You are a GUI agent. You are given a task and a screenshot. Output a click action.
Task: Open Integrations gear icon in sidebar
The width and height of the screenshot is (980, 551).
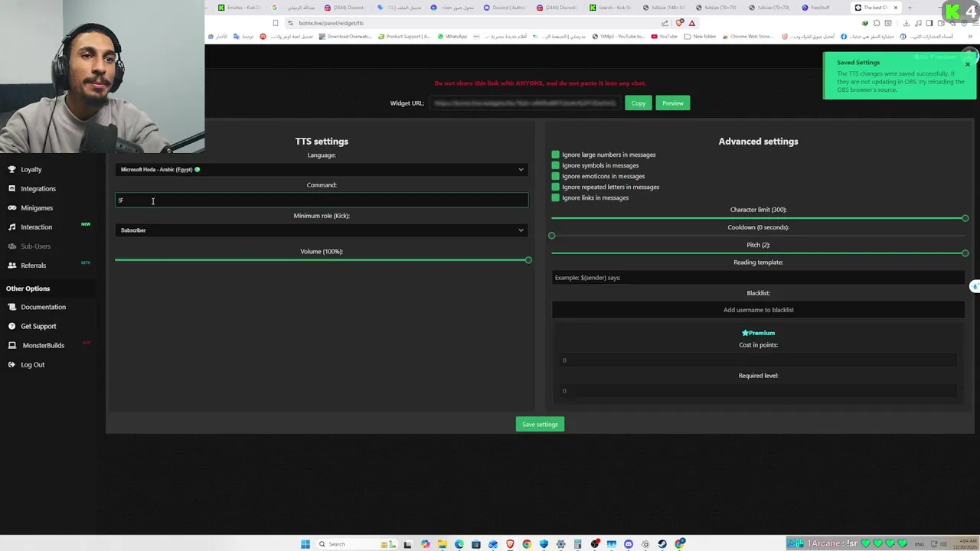[x=11, y=188]
